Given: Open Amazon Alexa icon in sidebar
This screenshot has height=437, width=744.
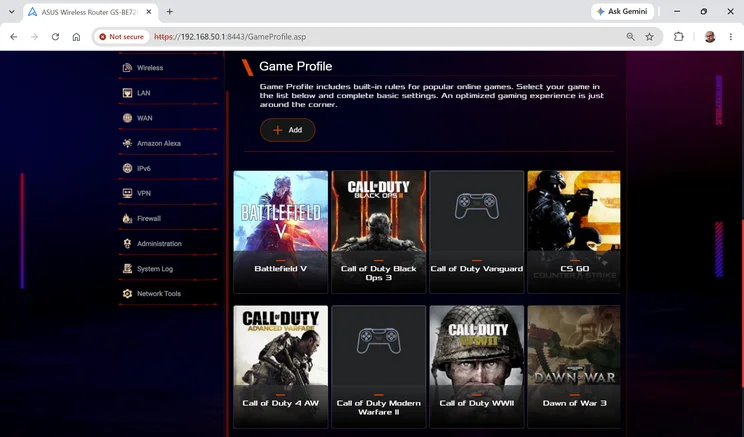Looking at the screenshot, I should tap(127, 143).
